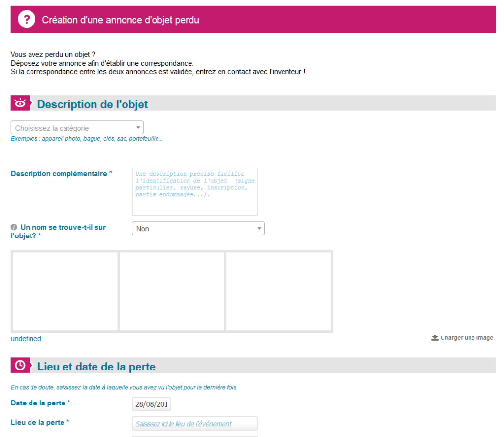Screen dimensions: 504x437
Task: Click the question mark icon in the header
Action: point(27,20)
